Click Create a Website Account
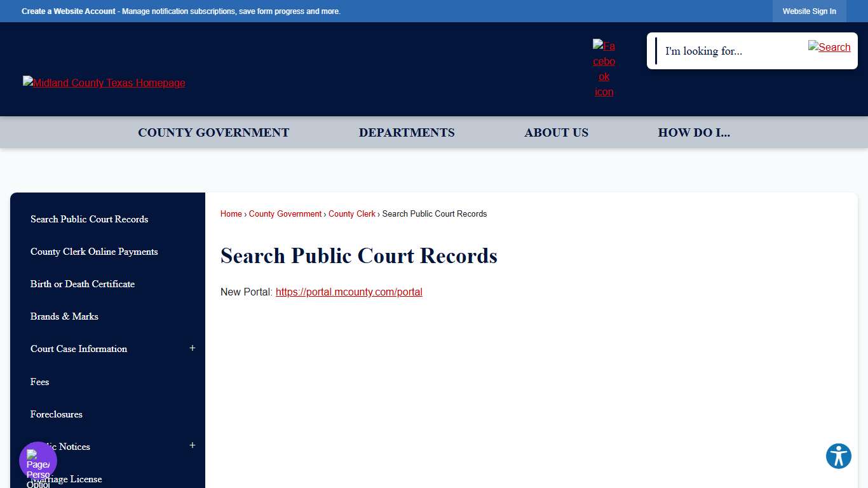 68,11
